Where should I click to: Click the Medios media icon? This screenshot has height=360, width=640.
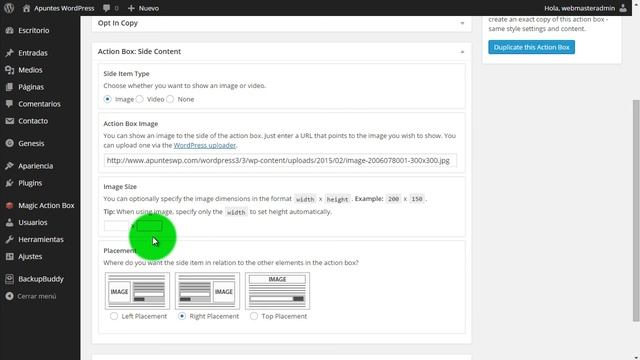[x=10, y=70]
